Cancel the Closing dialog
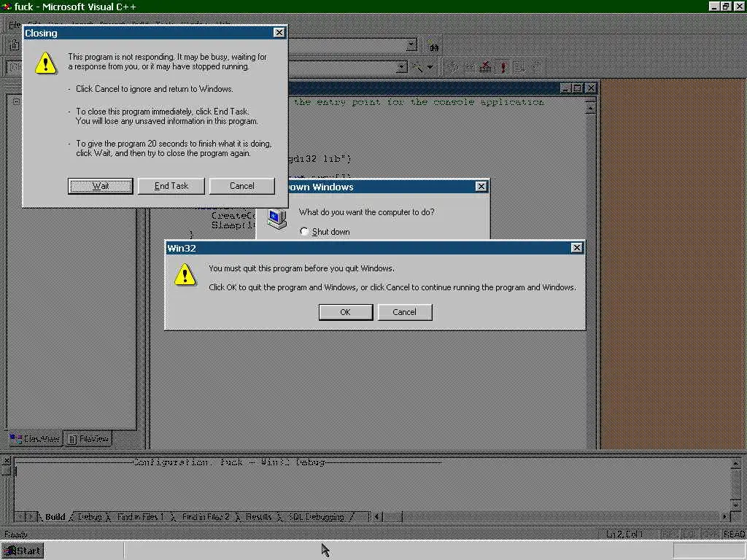The width and height of the screenshot is (747, 560). 242,186
